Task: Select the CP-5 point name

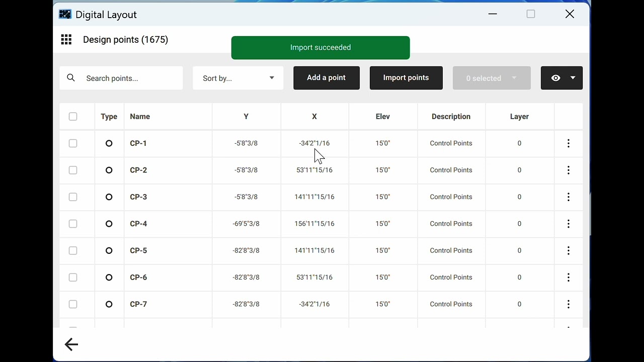Action: coord(138,250)
